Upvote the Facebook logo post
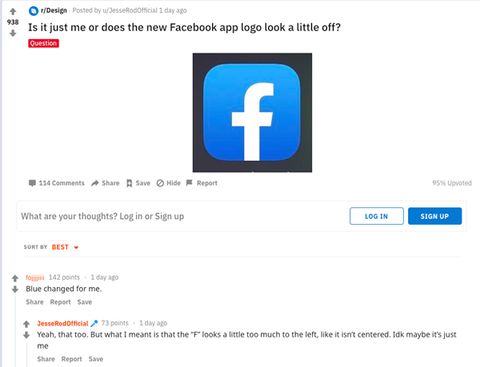 [x=13, y=12]
